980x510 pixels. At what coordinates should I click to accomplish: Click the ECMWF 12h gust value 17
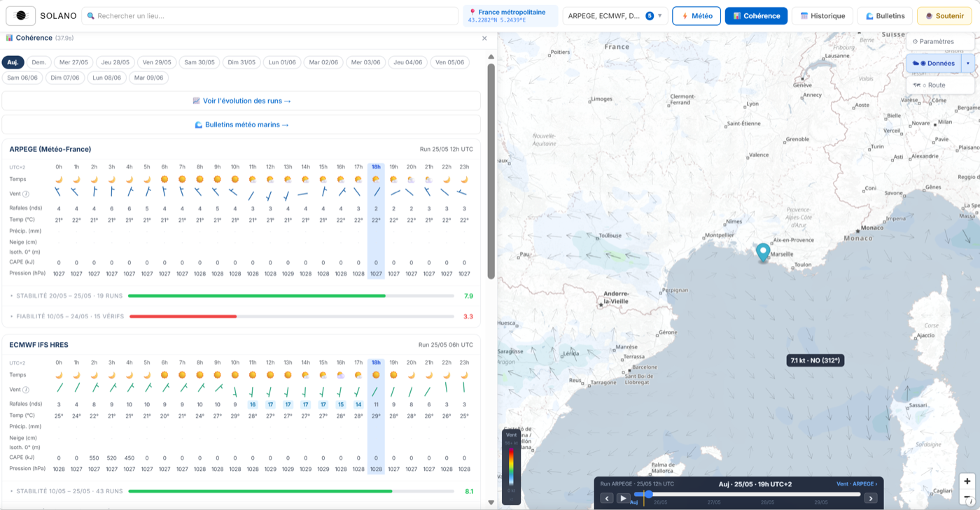pyautogui.click(x=270, y=404)
